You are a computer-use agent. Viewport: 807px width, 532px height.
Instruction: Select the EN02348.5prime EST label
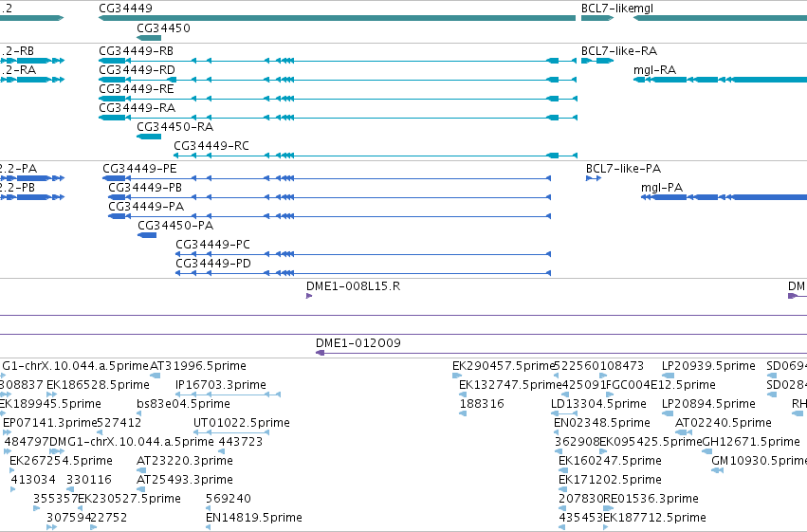pos(602,423)
